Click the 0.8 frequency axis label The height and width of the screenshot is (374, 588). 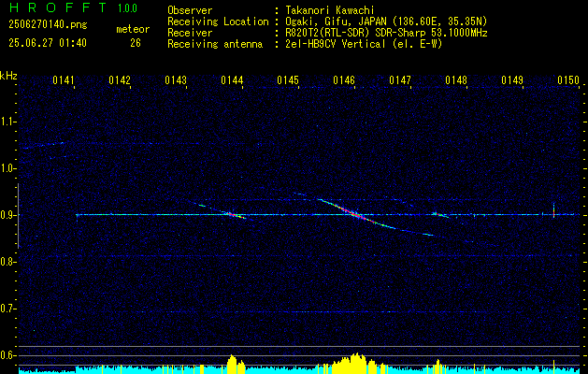pyautogui.click(x=7, y=262)
